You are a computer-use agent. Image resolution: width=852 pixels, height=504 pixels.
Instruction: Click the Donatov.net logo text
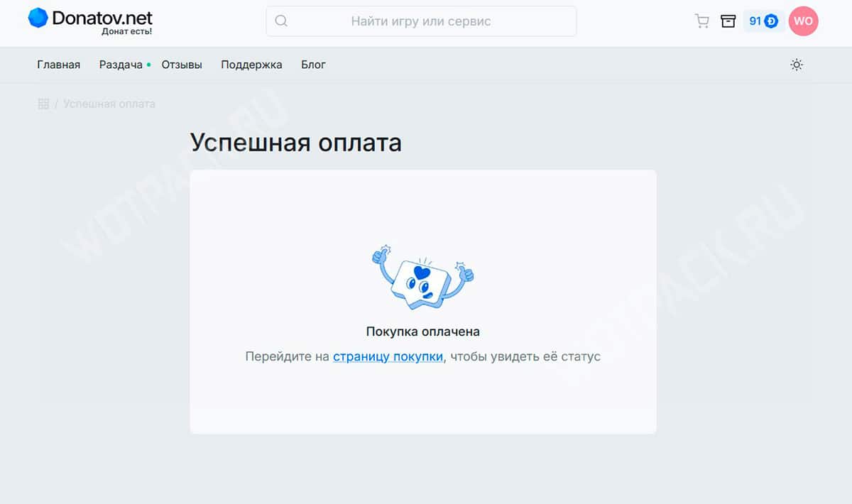[x=102, y=18]
